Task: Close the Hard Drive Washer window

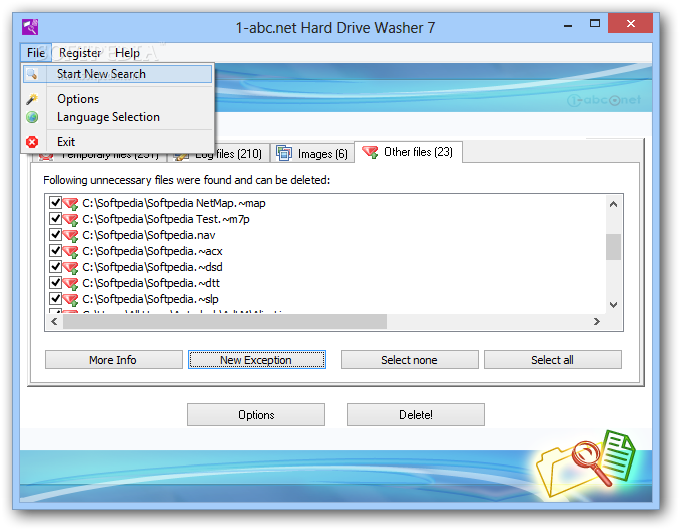Action: click(x=630, y=23)
